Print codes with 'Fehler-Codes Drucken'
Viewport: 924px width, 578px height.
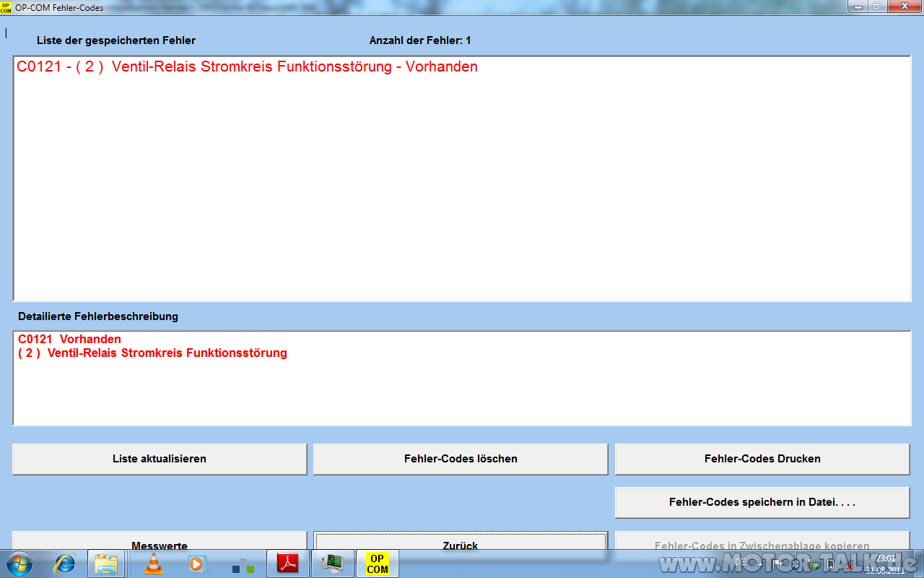762,459
